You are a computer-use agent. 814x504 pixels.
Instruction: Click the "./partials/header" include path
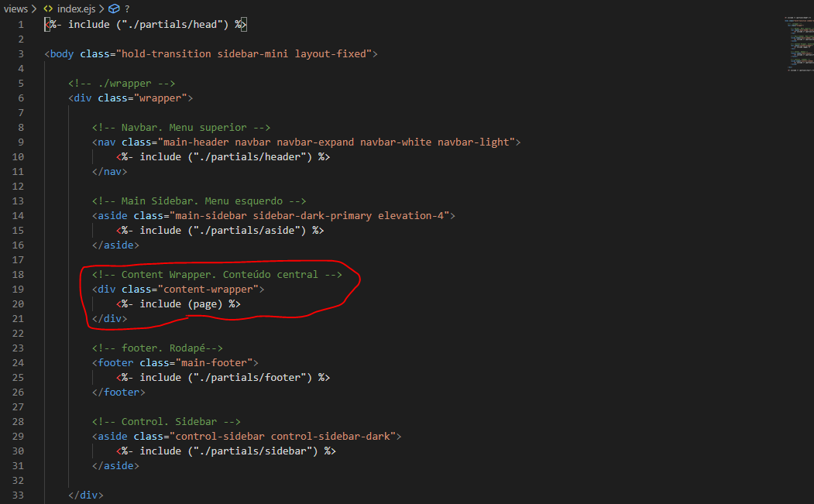pos(249,156)
